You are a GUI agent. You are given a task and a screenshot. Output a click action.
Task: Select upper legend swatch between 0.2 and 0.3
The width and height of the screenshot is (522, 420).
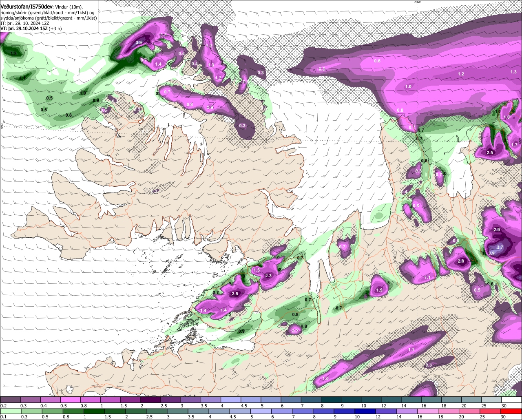coord(10,400)
